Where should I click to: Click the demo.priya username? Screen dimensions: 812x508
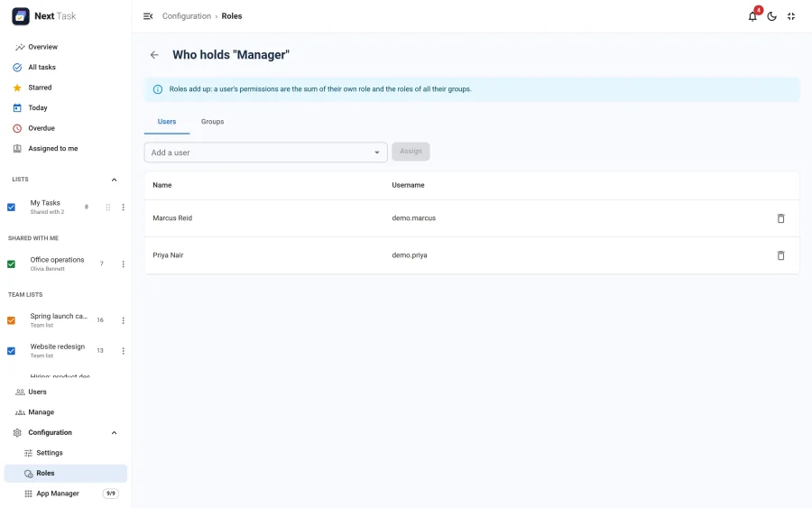[x=410, y=255]
